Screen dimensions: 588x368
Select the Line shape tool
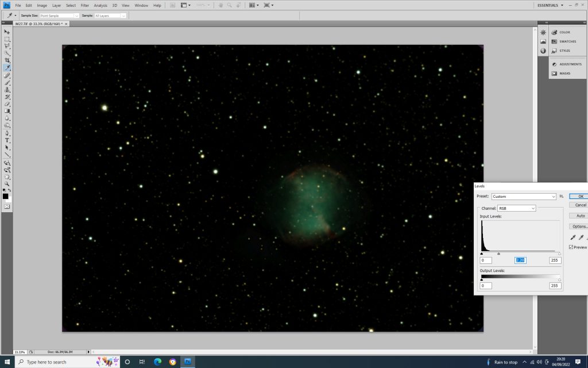pos(7,155)
